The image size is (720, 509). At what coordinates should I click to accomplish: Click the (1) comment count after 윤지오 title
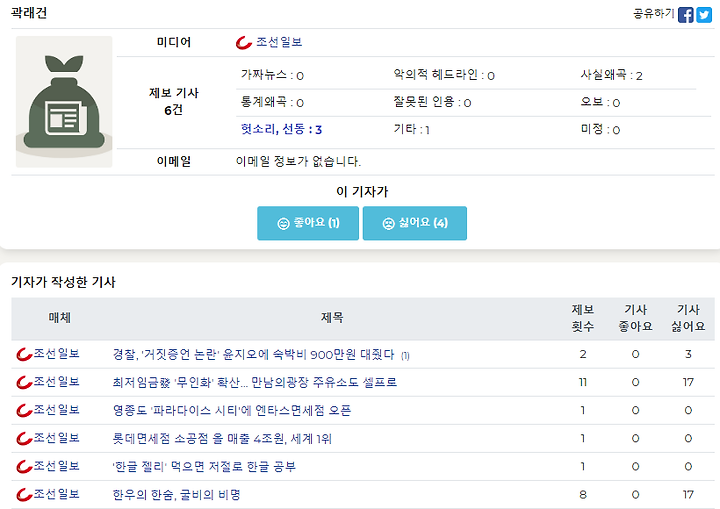pos(405,356)
